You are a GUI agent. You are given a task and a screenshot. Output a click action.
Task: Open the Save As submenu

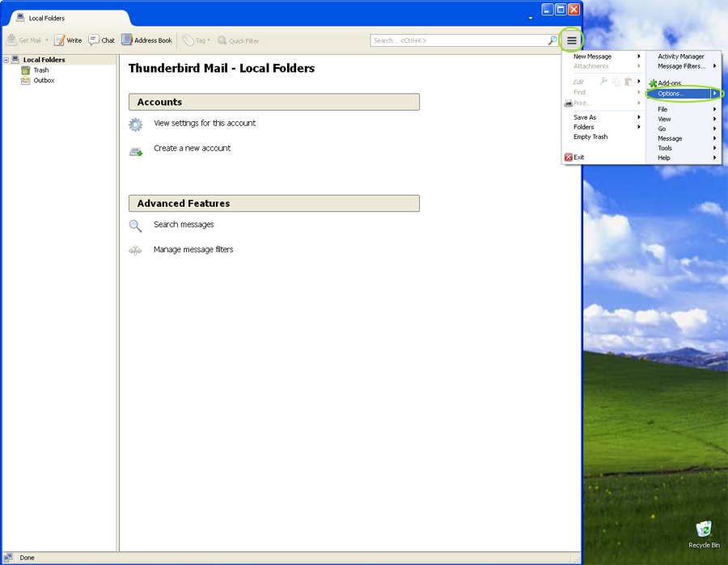(x=603, y=117)
